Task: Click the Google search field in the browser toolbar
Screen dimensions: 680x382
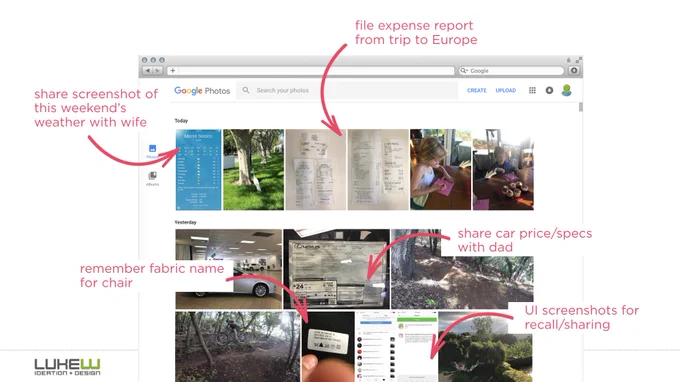Action: [511, 71]
